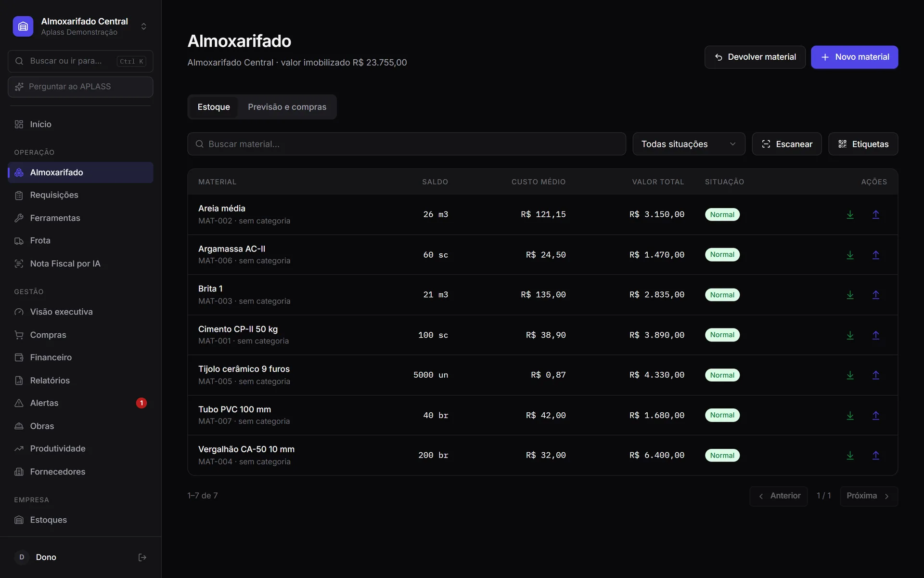Click the Areia média material name
This screenshot has width=924, height=578.
coord(222,209)
